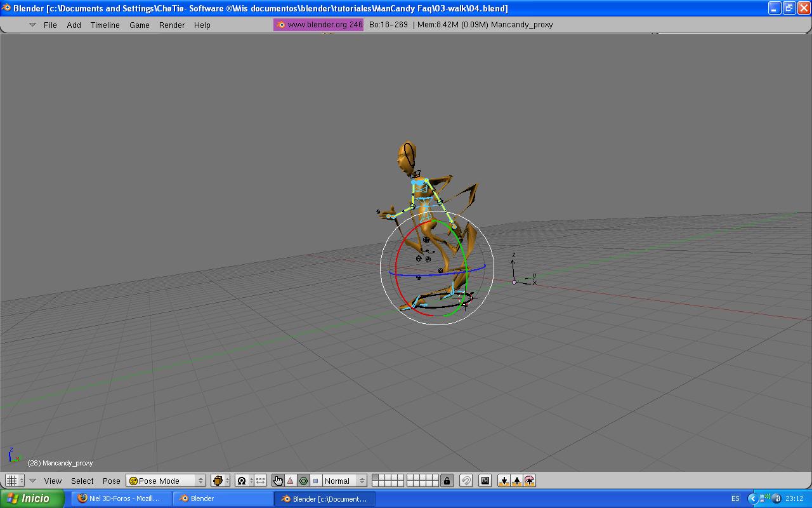Open the Normal orientation dropdown
Viewport: 812px width, 508px height.
pyautogui.click(x=344, y=481)
